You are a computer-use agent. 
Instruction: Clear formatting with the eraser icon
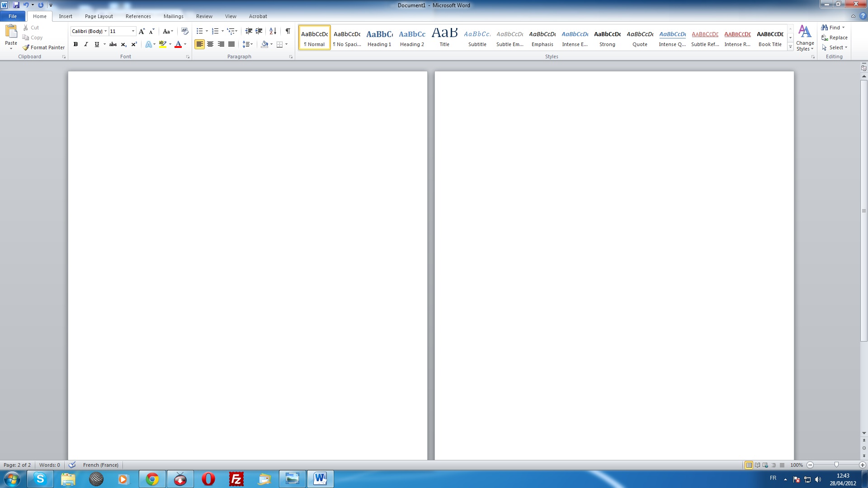[x=184, y=31]
